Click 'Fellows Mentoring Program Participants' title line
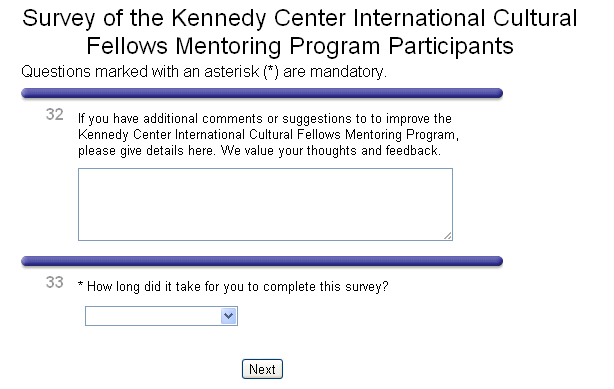The width and height of the screenshot is (614, 389). [300, 46]
